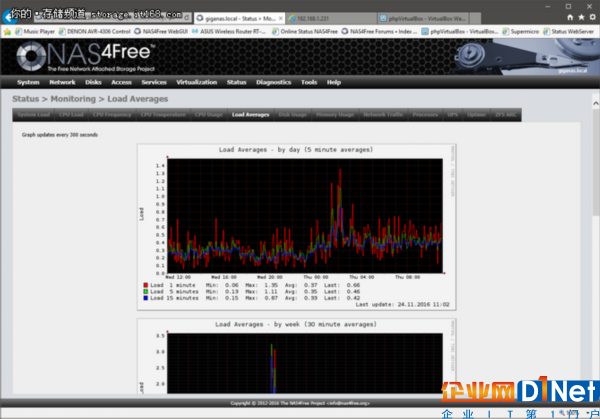Switch to Processes monitoring tab
This screenshot has width=600, height=419.
click(425, 115)
